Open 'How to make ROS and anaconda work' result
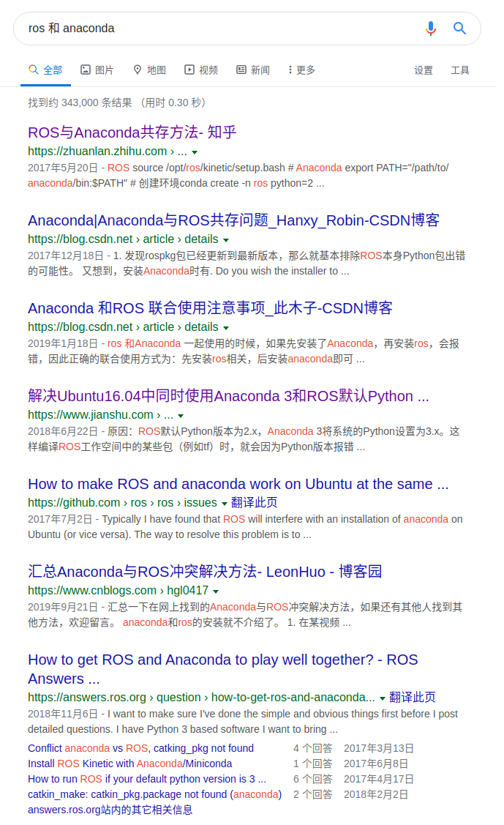Viewport: 504px width, 825px height. click(238, 484)
